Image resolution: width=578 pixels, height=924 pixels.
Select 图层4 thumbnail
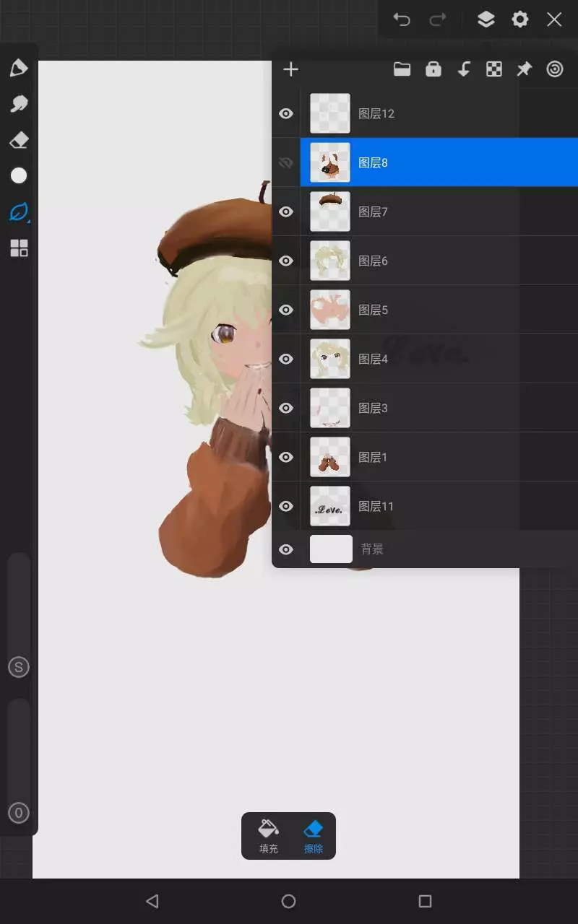[x=330, y=359]
